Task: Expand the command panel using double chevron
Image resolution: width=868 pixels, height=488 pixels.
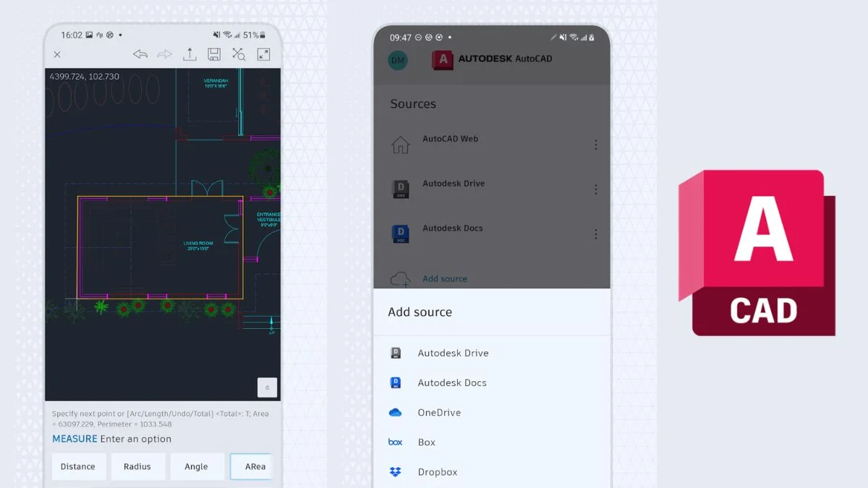Action: (267, 388)
